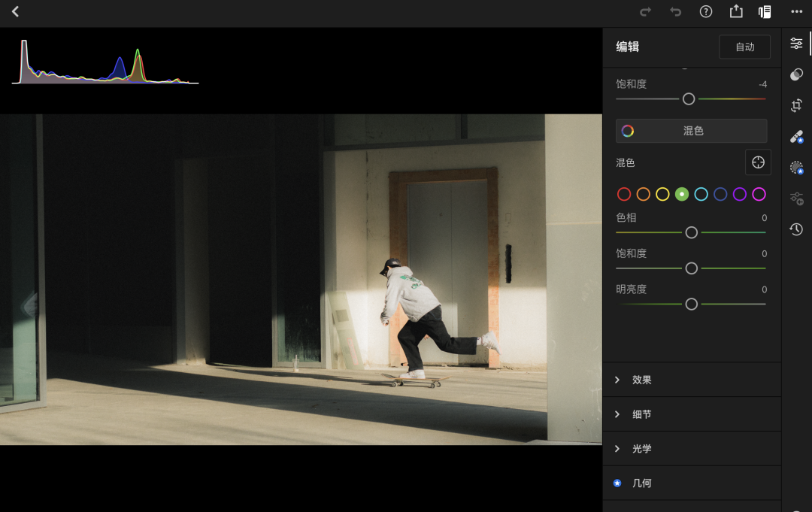Tap the share export icon

pyautogui.click(x=736, y=12)
